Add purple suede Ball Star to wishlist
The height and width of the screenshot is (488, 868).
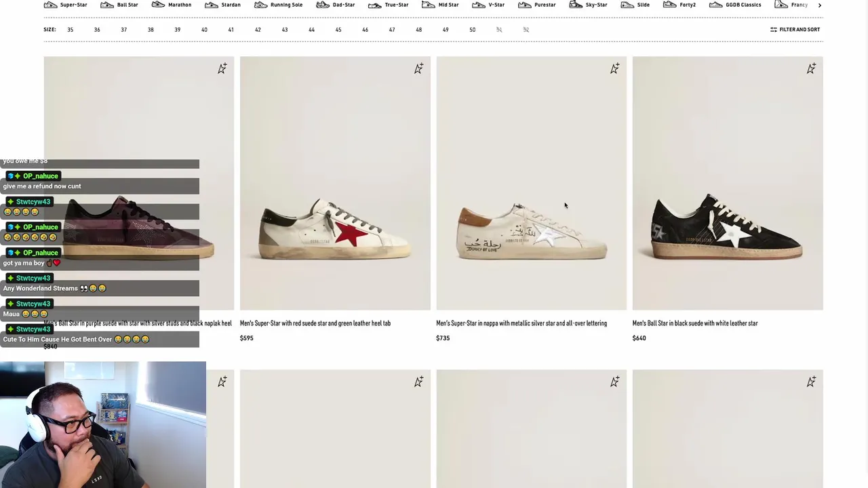222,68
